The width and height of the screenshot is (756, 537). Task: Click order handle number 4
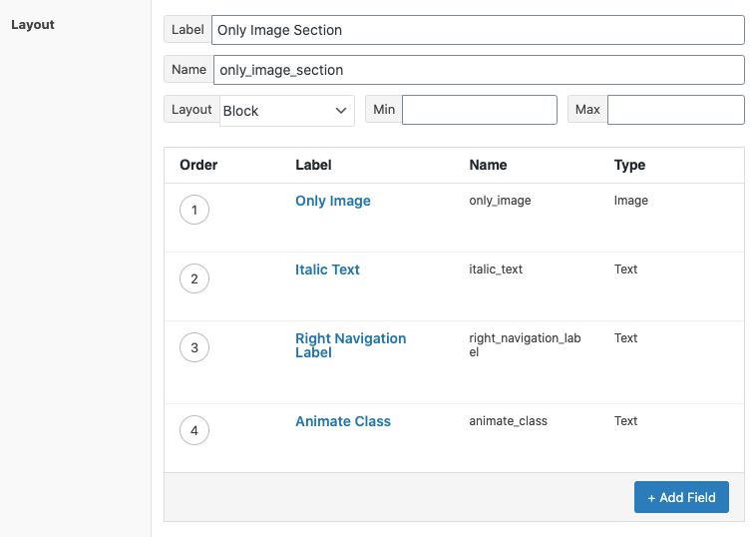coord(194,431)
